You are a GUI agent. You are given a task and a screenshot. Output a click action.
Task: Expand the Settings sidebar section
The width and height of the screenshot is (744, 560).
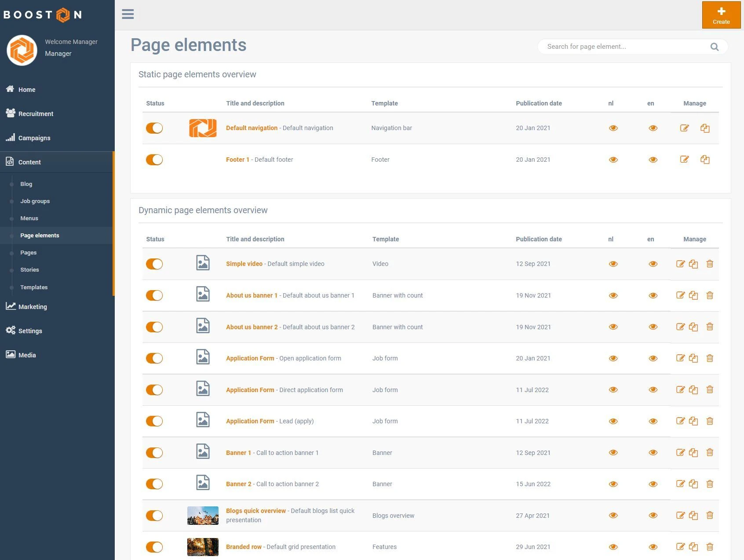coord(30,331)
